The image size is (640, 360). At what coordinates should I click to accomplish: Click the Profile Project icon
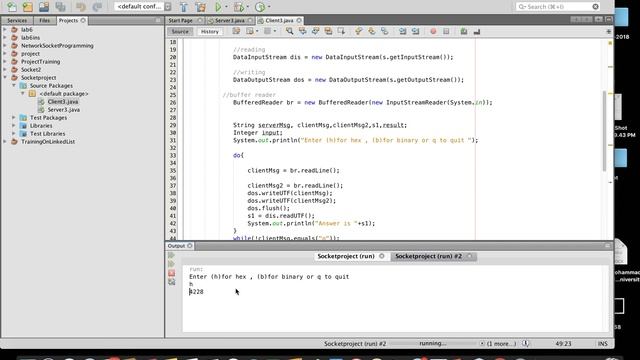pos(260,7)
